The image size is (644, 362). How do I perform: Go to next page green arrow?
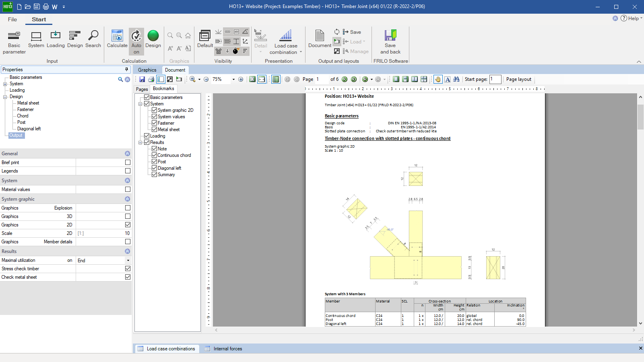(345, 79)
